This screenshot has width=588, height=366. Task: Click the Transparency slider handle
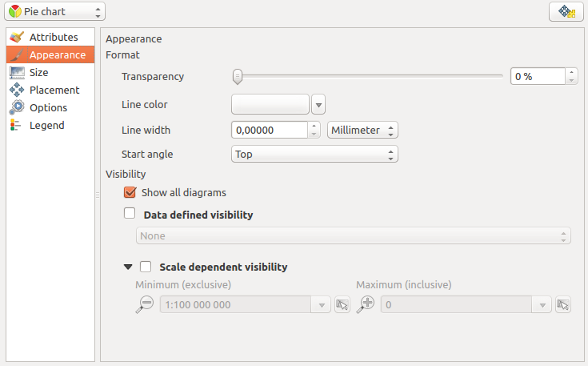[237, 77]
